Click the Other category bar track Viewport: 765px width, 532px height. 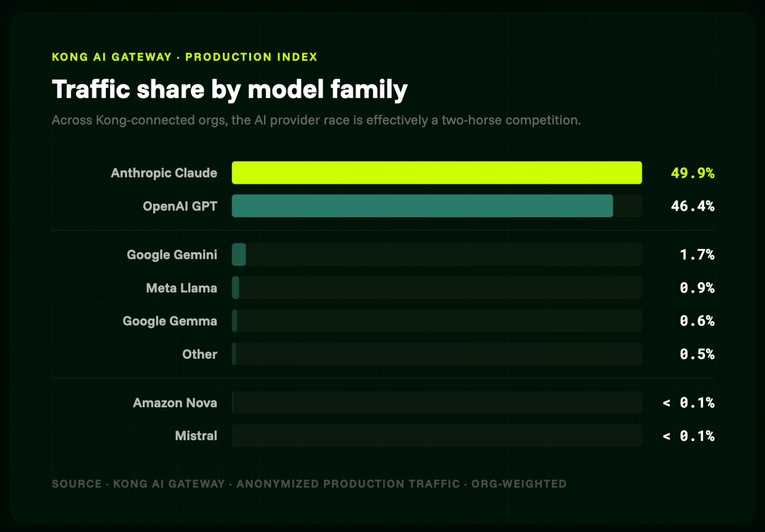[x=437, y=354]
